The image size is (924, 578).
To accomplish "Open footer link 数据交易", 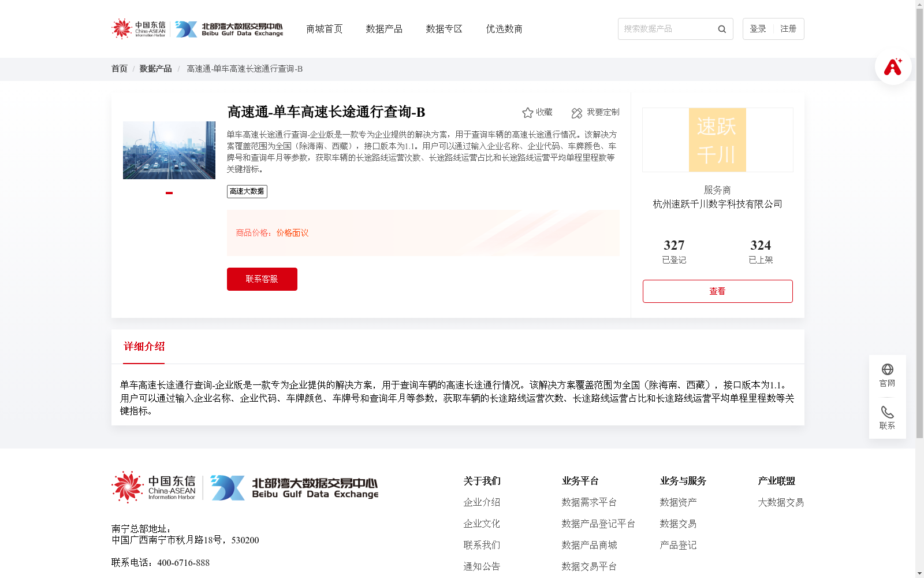I will pos(678,524).
